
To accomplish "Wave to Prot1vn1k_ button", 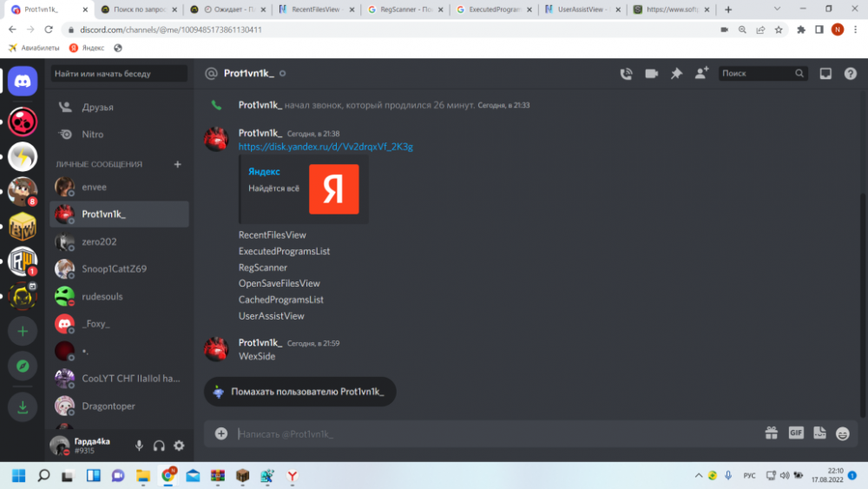I will pos(300,392).
